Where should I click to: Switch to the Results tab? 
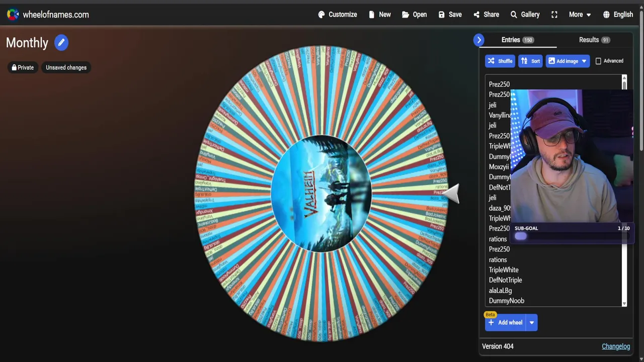pos(594,40)
